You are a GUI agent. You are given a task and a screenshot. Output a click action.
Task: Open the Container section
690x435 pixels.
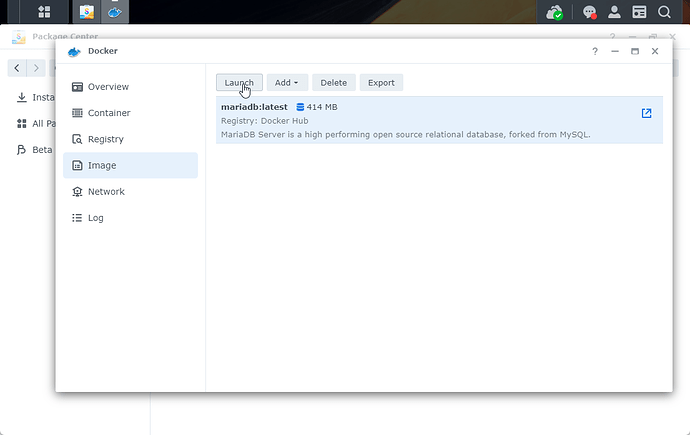[x=109, y=113]
